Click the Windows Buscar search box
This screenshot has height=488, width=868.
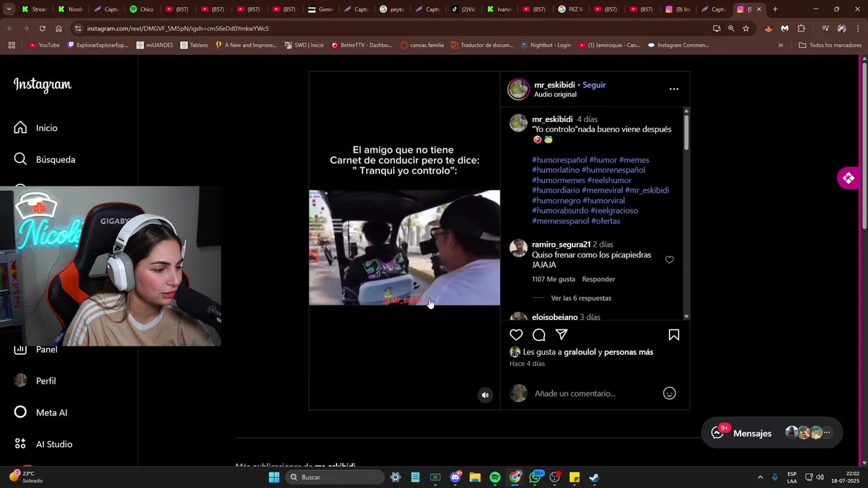[334, 477]
